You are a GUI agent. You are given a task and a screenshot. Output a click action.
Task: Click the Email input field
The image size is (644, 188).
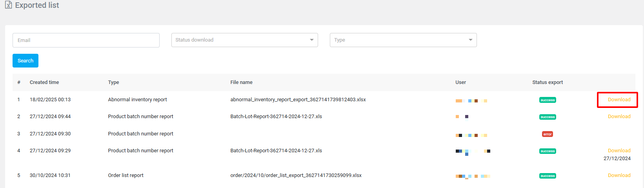click(86, 40)
